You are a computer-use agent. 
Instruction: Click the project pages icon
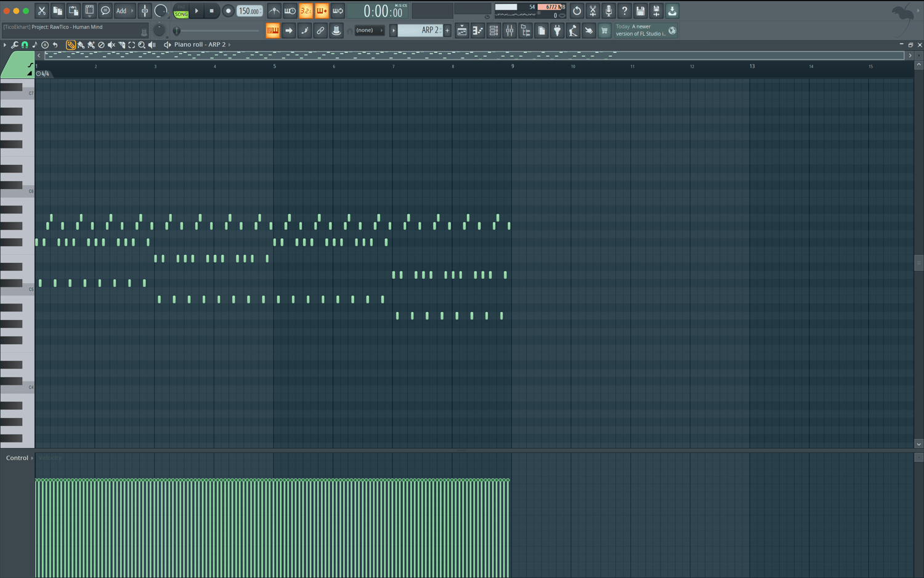[x=541, y=31]
